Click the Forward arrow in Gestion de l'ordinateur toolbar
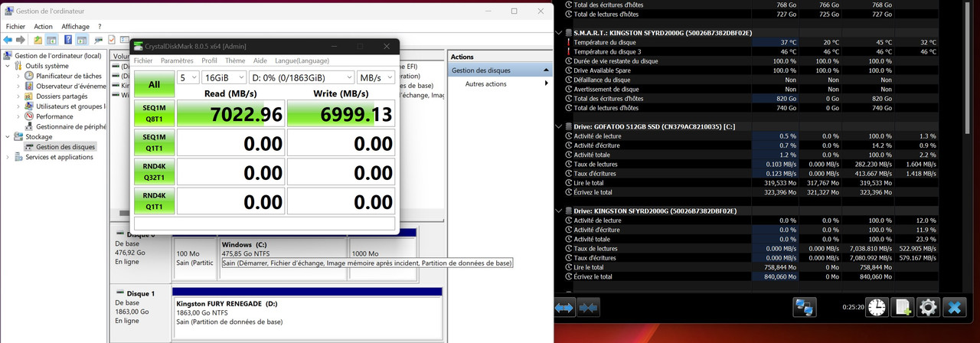 pos(21,40)
